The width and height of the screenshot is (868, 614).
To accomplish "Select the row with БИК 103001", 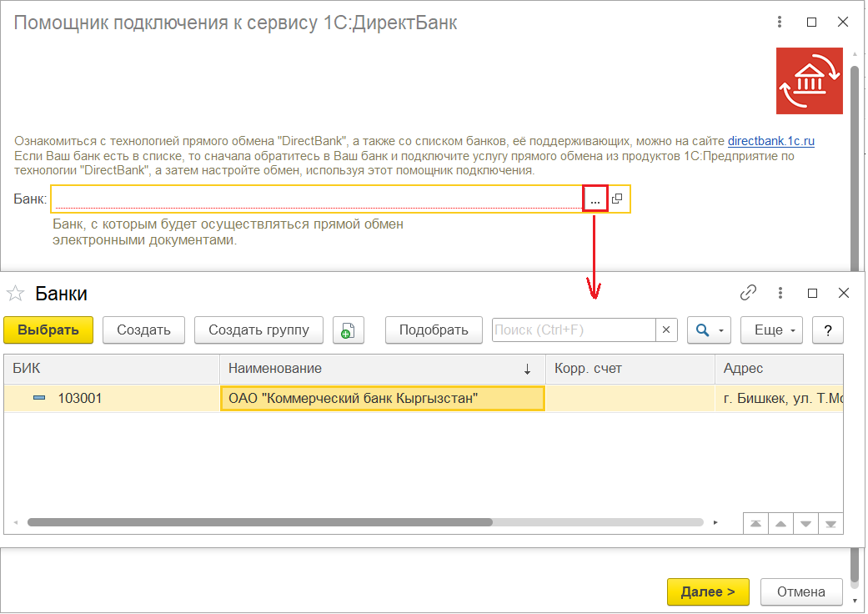I will (424, 399).
